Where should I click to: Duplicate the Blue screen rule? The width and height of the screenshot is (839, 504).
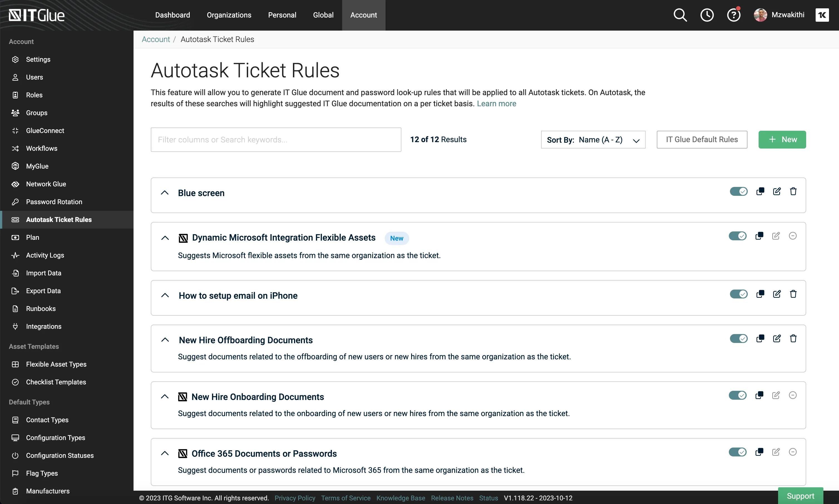pos(760,192)
